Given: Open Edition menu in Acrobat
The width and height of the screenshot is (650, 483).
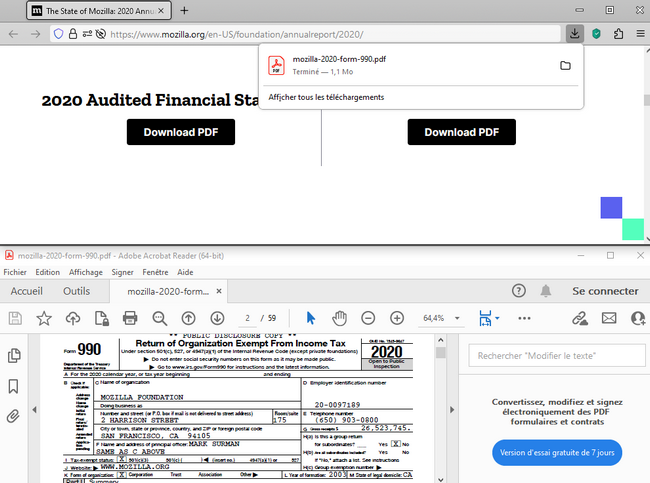Looking at the screenshot, I should tap(47, 272).
